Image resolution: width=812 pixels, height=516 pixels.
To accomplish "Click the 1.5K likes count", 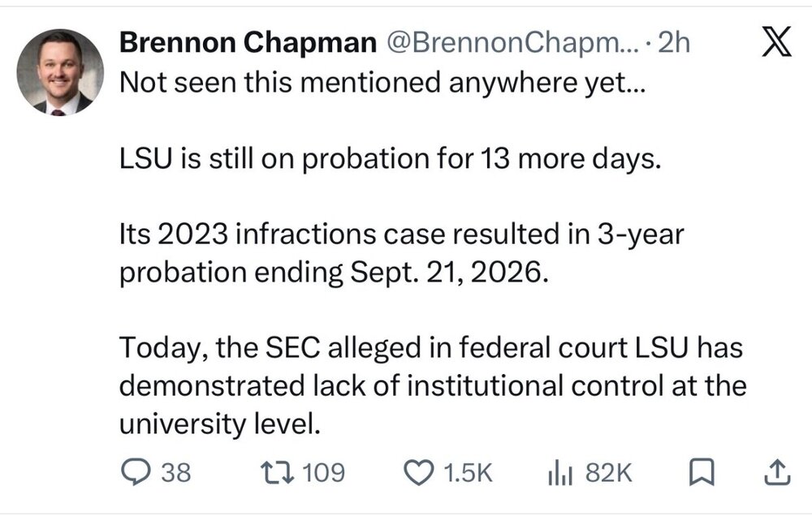I will tap(469, 473).
